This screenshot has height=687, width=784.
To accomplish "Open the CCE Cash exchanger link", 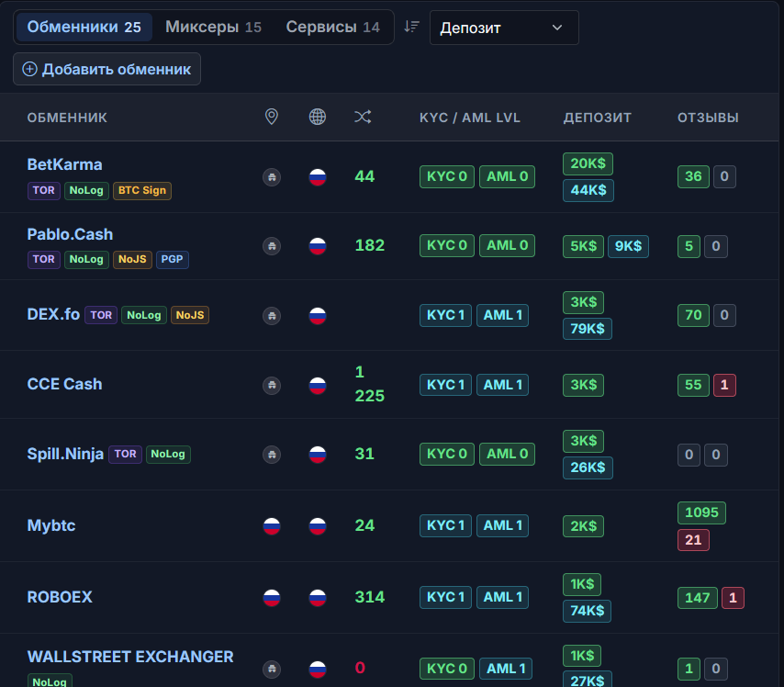I will click(x=64, y=384).
